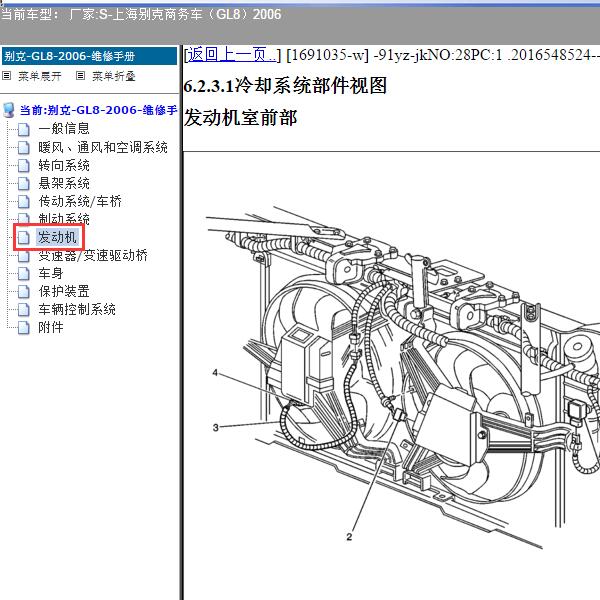Click 菜单折叠 to collapse all menus
The width and height of the screenshot is (600, 600).
(114, 76)
